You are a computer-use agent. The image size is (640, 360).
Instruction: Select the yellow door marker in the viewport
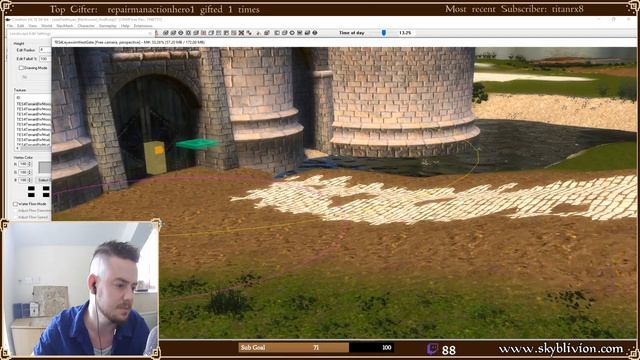(155, 158)
